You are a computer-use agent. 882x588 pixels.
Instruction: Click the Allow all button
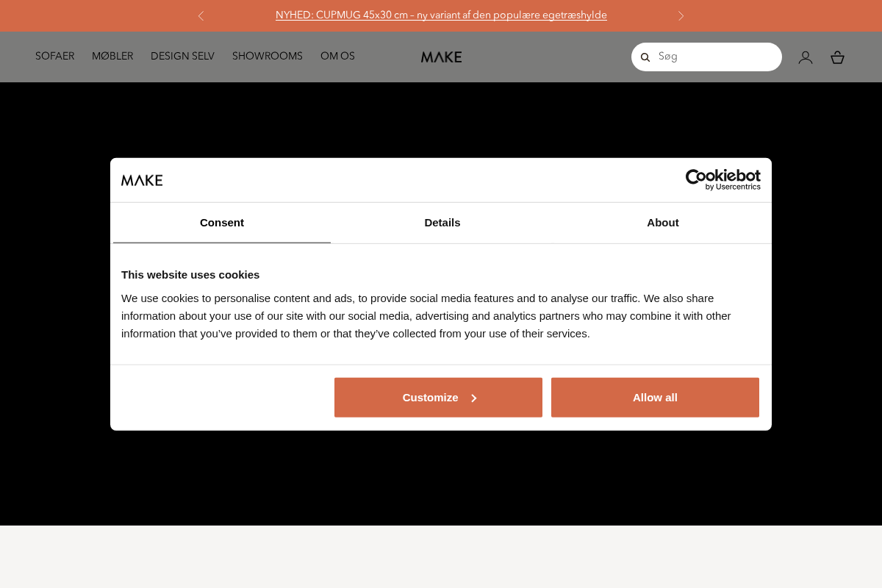point(654,398)
